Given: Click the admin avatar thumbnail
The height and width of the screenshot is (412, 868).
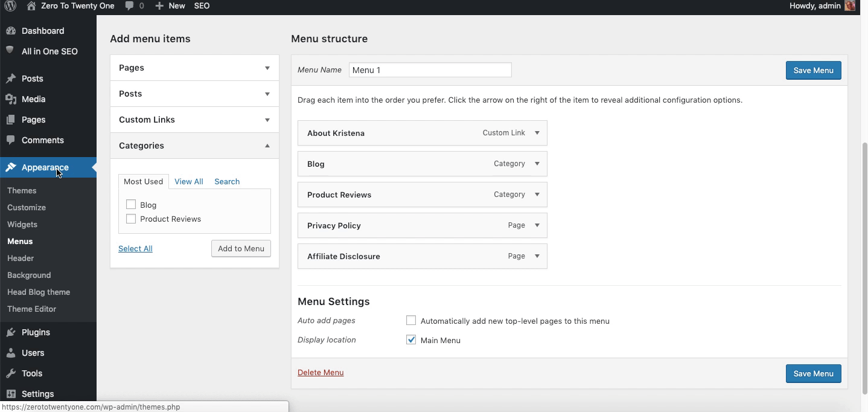Looking at the screenshot, I should click(x=850, y=6).
